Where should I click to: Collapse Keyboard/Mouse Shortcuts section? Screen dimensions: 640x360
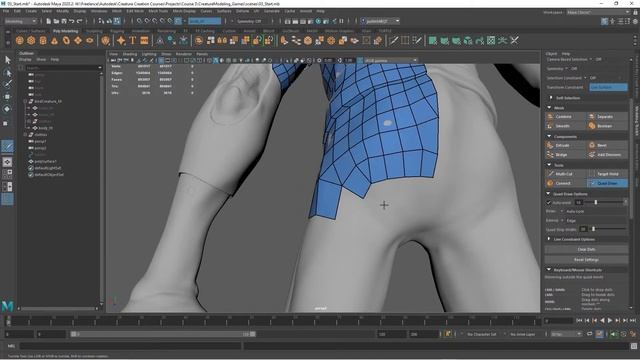[x=549, y=270]
